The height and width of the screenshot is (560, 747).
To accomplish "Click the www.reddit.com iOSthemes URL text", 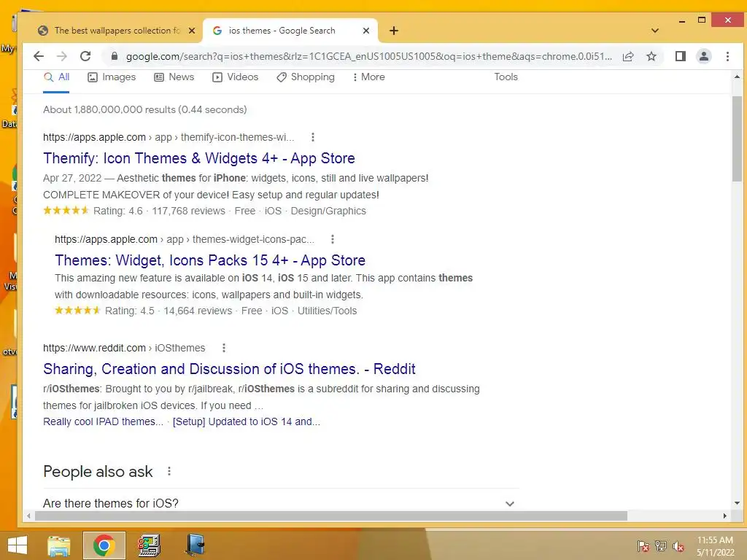I will point(124,348).
